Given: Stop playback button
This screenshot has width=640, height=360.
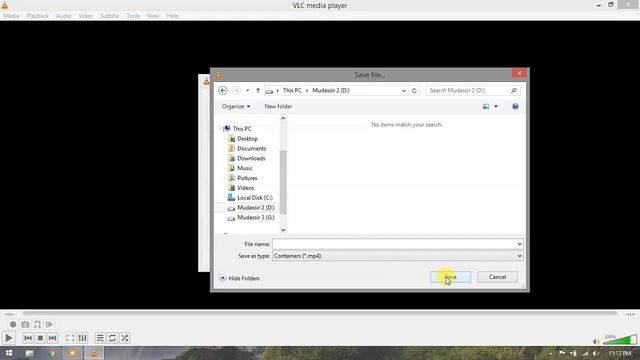Looking at the screenshot, I should pos(40,338).
